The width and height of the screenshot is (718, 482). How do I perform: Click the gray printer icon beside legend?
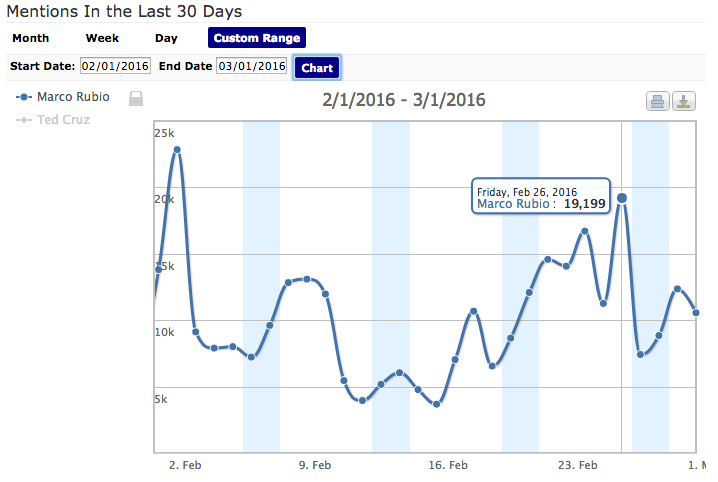click(x=136, y=98)
